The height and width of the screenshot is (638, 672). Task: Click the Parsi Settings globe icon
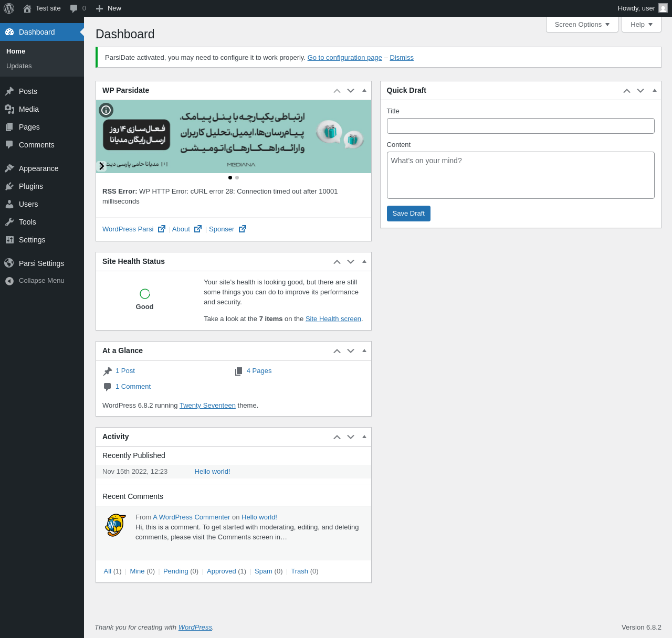pyautogui.click(x=9, y=263)
